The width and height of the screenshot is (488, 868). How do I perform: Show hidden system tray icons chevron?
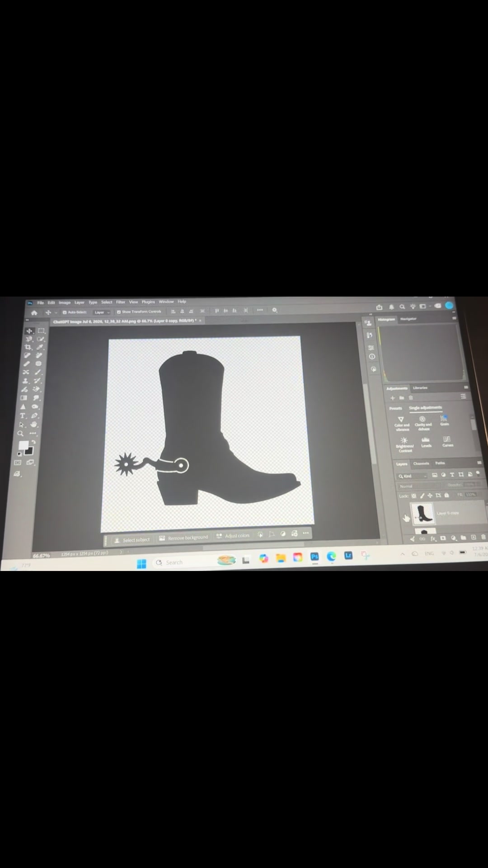(x=403, y=554)
